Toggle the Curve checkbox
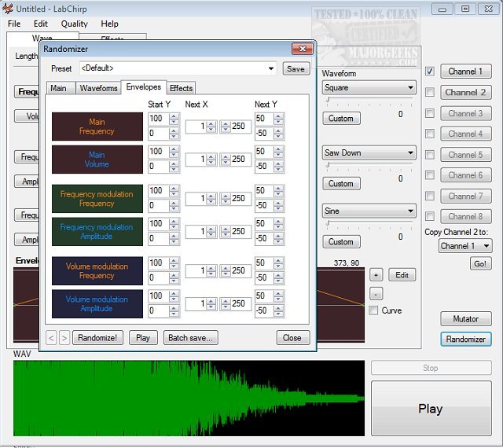Image resolution: width=503 pixels, height=448 pixels. click(374, 310)
